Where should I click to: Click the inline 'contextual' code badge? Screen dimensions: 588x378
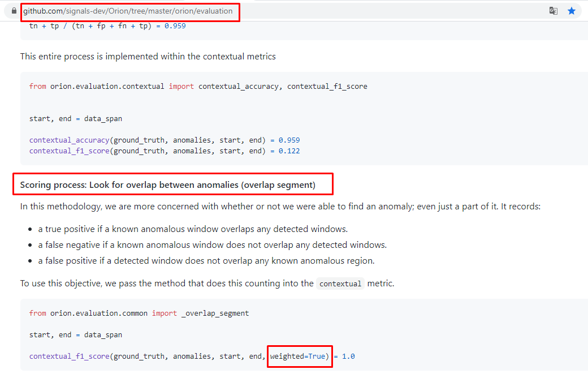click(x=340, y=283)
